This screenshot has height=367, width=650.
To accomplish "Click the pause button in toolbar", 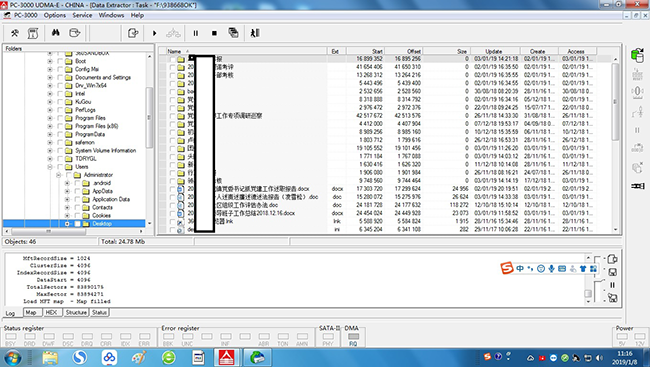I will [196, 33].
